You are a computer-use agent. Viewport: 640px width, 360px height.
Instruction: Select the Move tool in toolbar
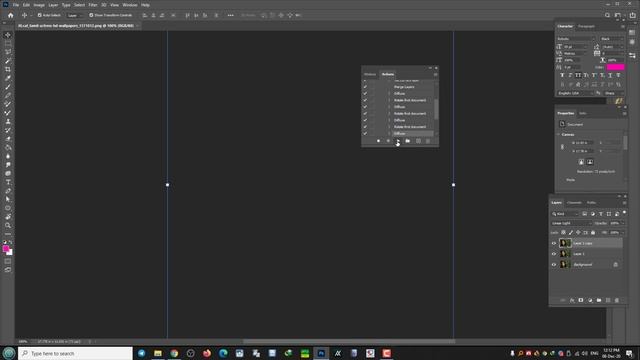(x=8, y=35)
